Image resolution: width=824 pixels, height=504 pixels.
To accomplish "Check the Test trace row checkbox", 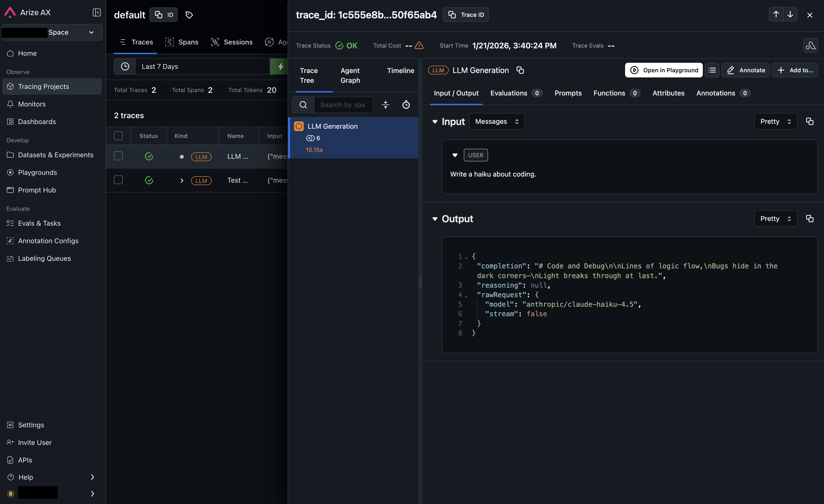I will tap(118, 180).
